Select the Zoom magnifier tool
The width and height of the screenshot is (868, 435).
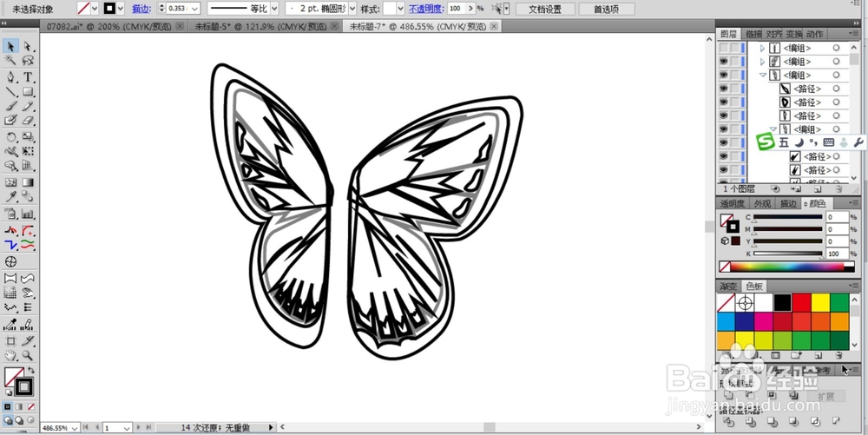coord(28,355)
